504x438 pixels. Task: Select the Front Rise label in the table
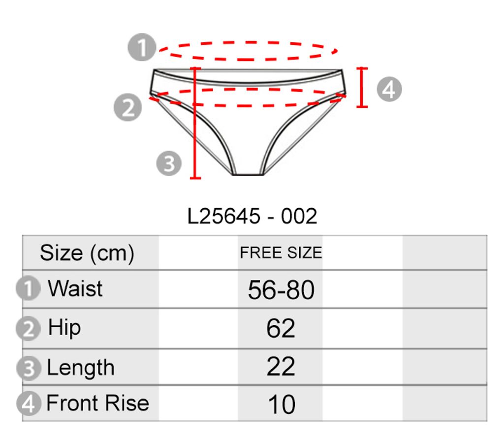click(97, 403)
